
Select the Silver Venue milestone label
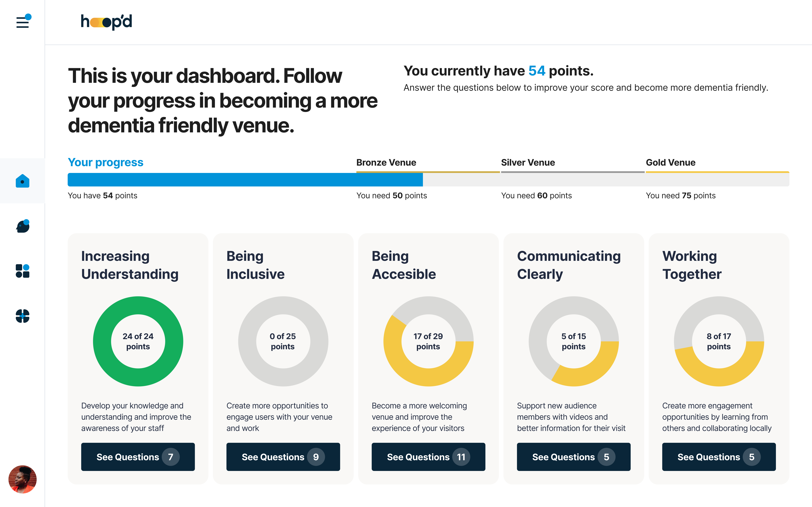(x=528, y=163)
